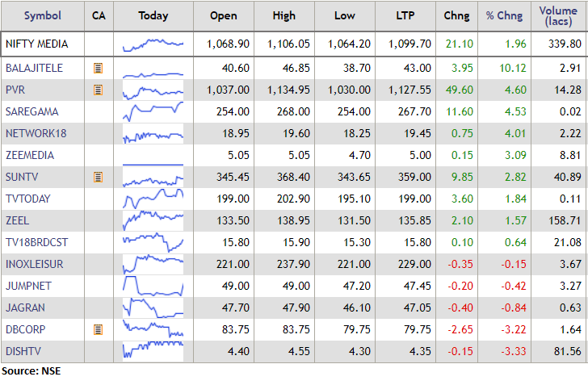The image size is (588, 385).
Task: Click the SUNTV corporate action icon
Action: click(x=99, y=177)
